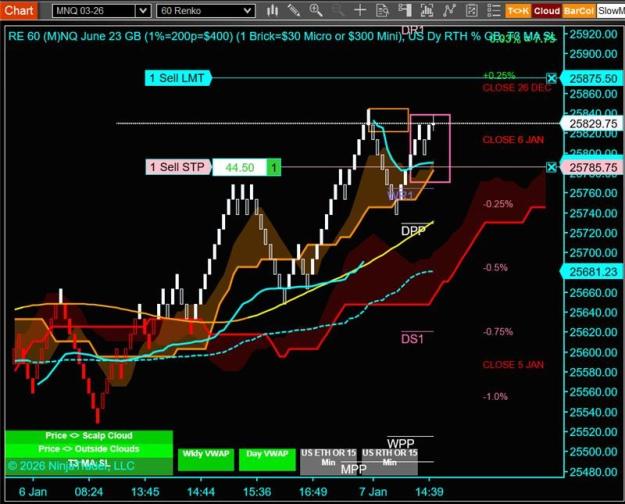Viewport: 625px width, 504px height.
Task: Click the -0.25% level label
Action: pyautogui.click(x=498, y=204)
